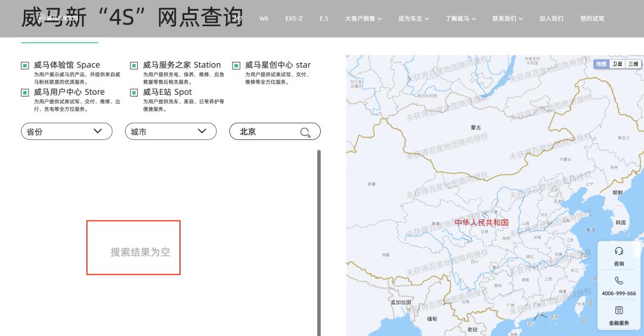Switch map to 地图 view
Image resolution: width=644 pixels, height=336 pixels.
coord(601,64)
